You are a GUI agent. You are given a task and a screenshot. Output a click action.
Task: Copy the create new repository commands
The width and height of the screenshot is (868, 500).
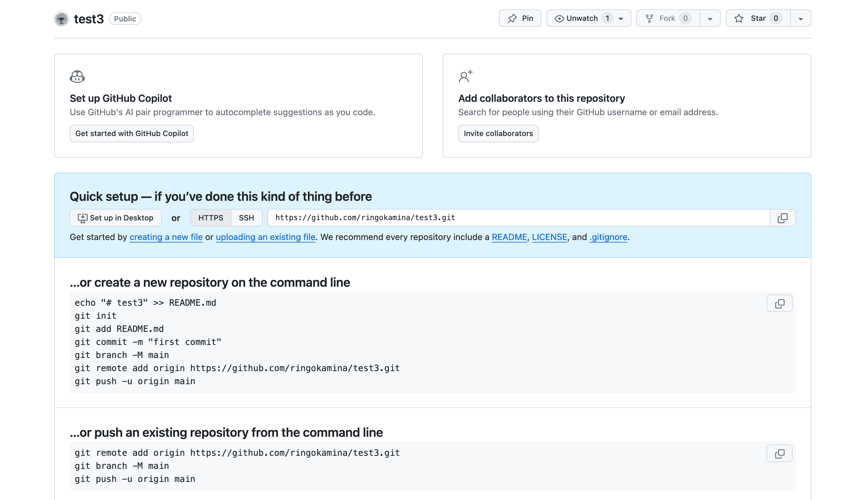point(779,303)
